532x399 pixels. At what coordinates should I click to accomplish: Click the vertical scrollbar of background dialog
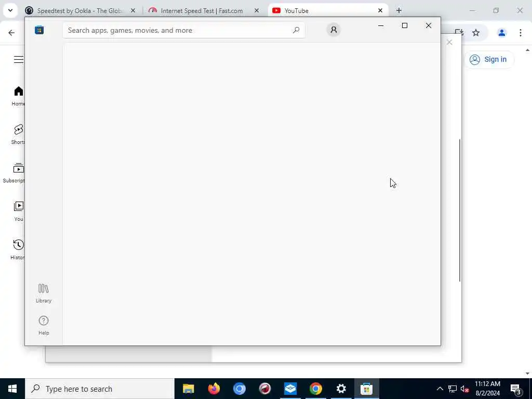[460, 210]
